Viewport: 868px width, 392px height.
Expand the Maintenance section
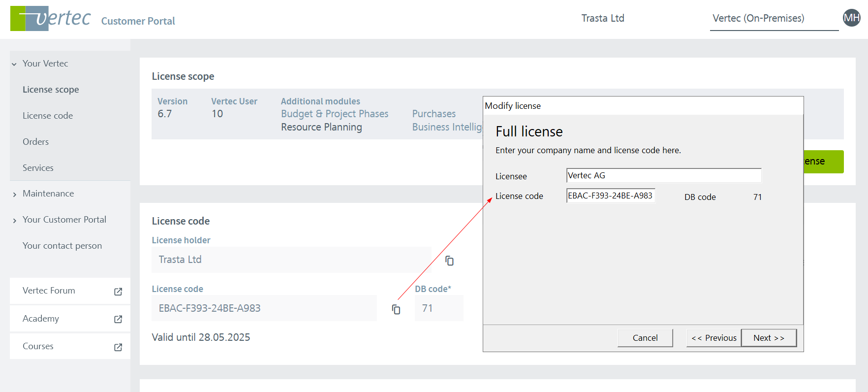pos(14,195)
